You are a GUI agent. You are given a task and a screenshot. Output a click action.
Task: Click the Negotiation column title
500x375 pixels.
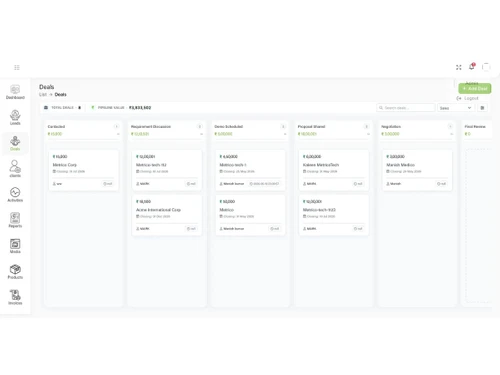(x=391, y=127)
